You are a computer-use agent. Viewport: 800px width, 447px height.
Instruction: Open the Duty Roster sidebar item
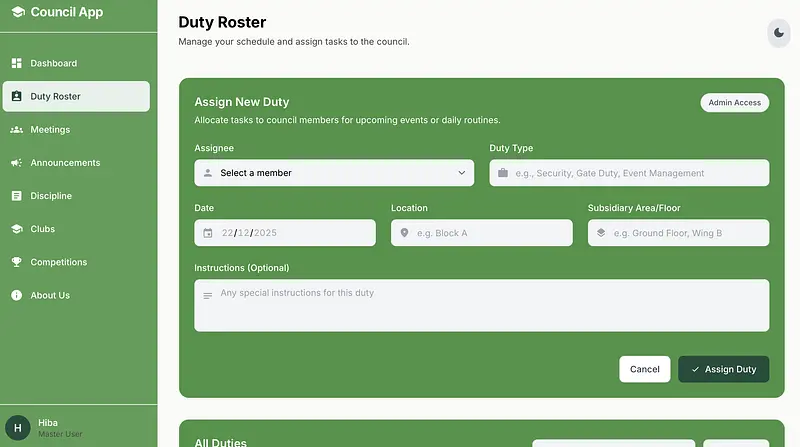(x=76, y=97)
